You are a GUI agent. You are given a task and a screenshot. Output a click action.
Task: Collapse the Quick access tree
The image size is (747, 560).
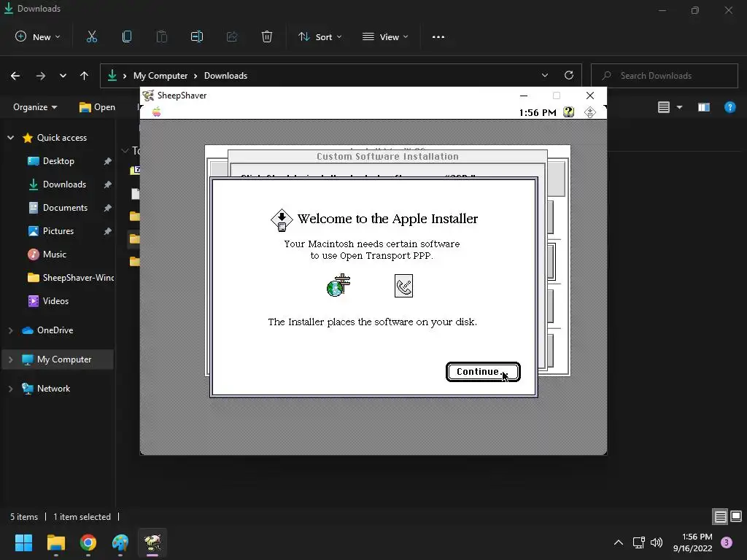[x=10, y=138]
